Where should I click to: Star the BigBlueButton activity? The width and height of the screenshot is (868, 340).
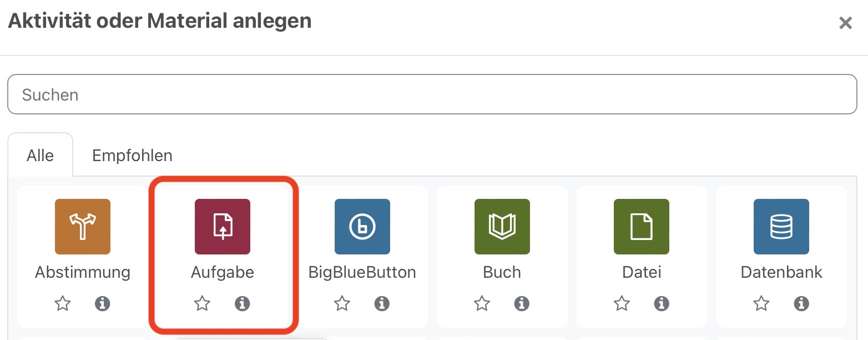coord(342,303)
